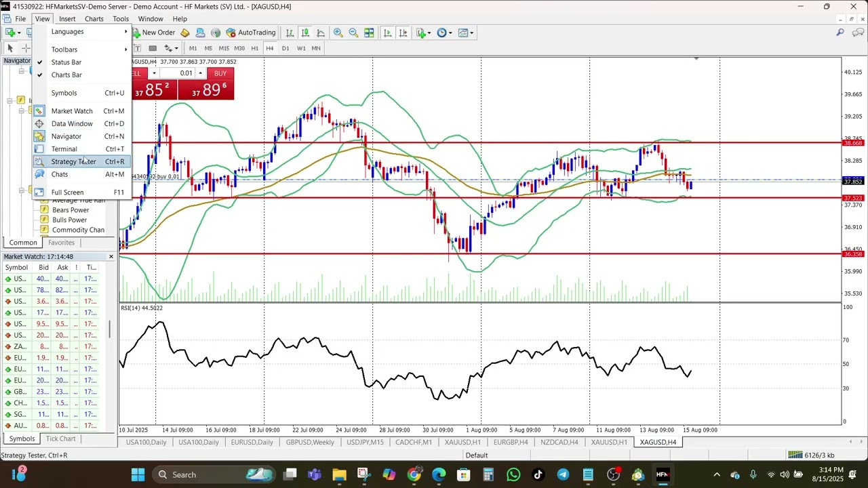
Task: Toggle Data Window in View menu
Action: [x=81, y=124]
